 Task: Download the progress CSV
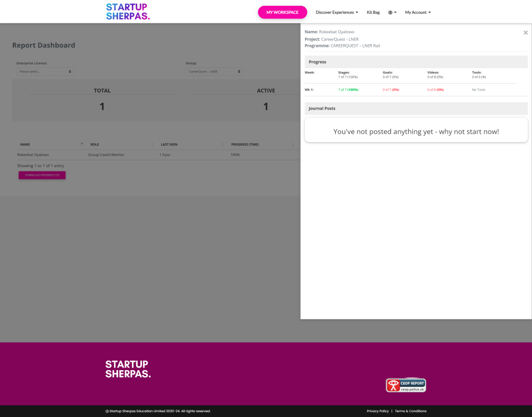click(x=42, y=175)
